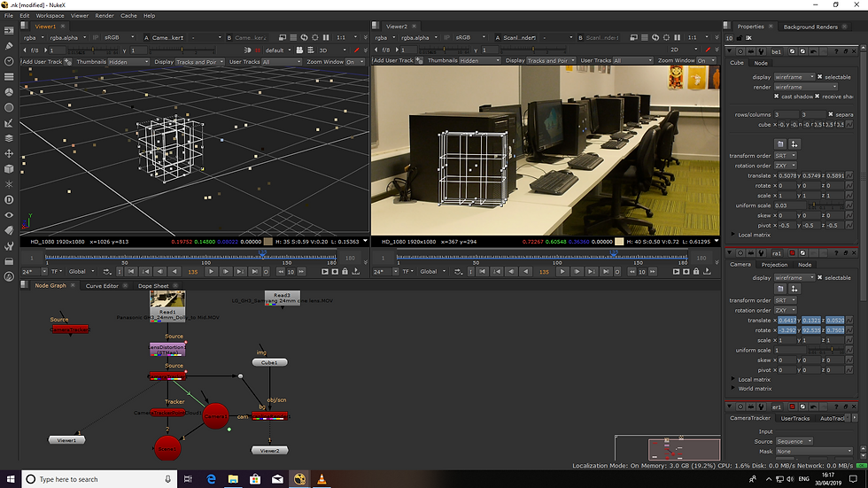Switch to Curve Editor tab

[102, 285]
